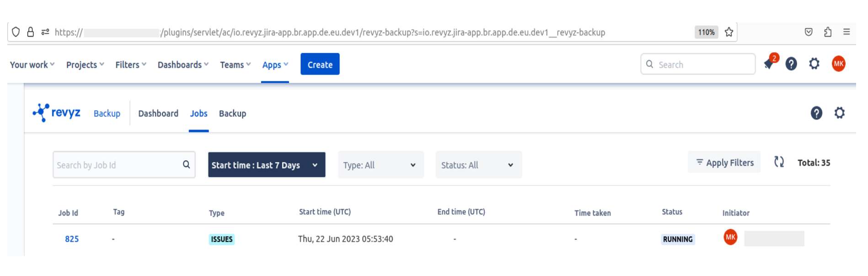Open the revyz app settings gear
The height and width of the screenshot is (276, 868).
point(839,113)
